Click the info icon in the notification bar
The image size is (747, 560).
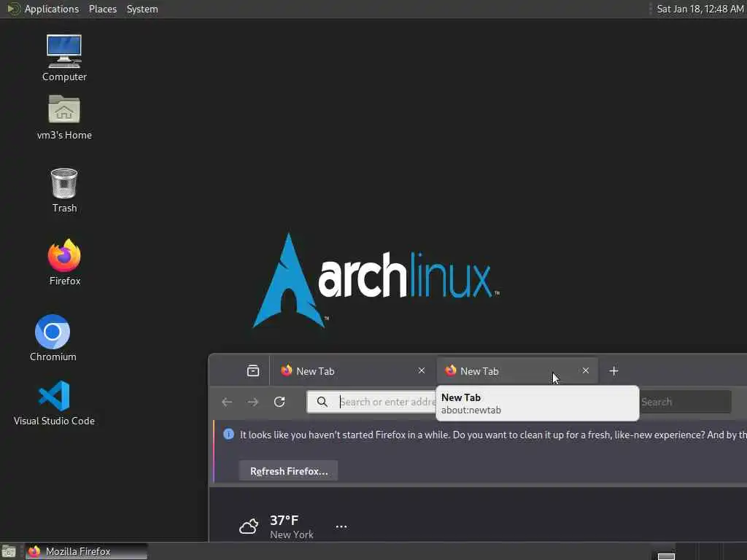pos(228,435)
